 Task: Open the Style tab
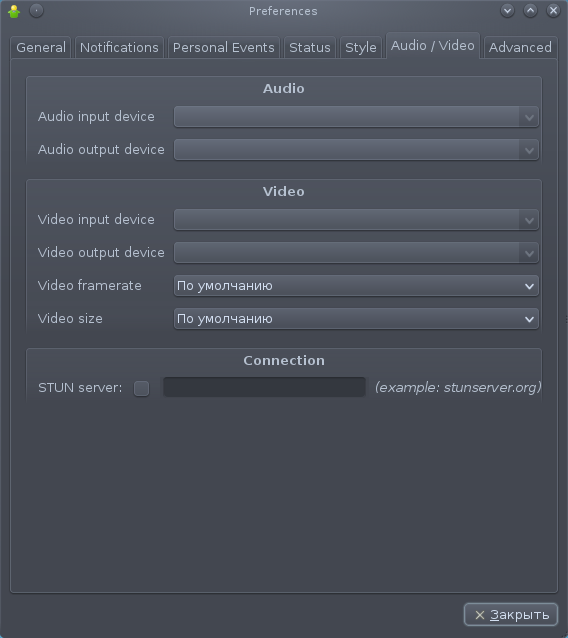360,48
